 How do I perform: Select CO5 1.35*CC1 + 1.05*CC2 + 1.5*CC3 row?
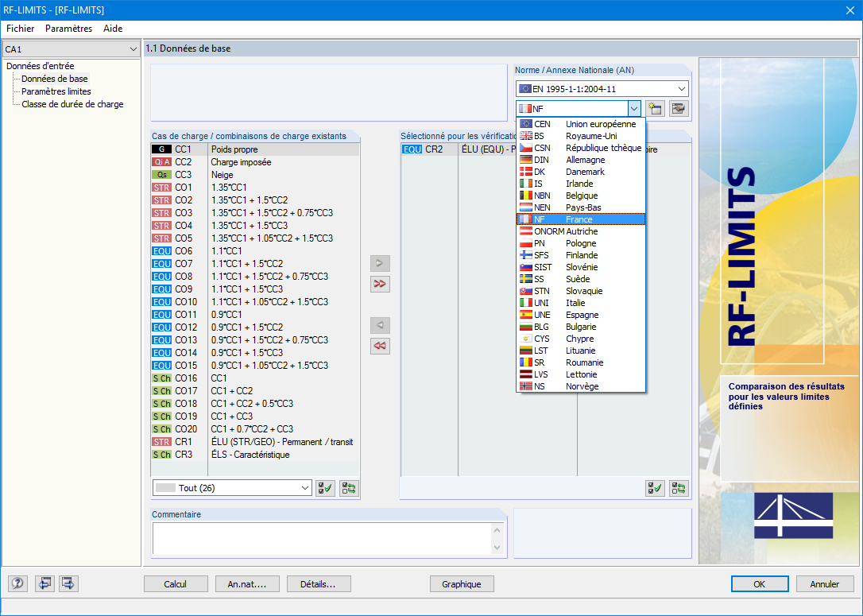point(255,238)
